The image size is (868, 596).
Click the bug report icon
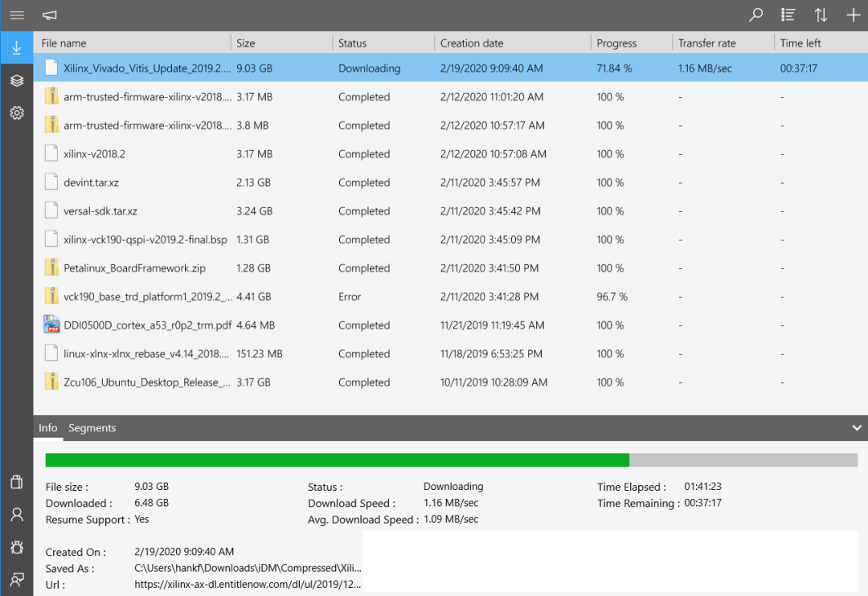pos(17,547)
